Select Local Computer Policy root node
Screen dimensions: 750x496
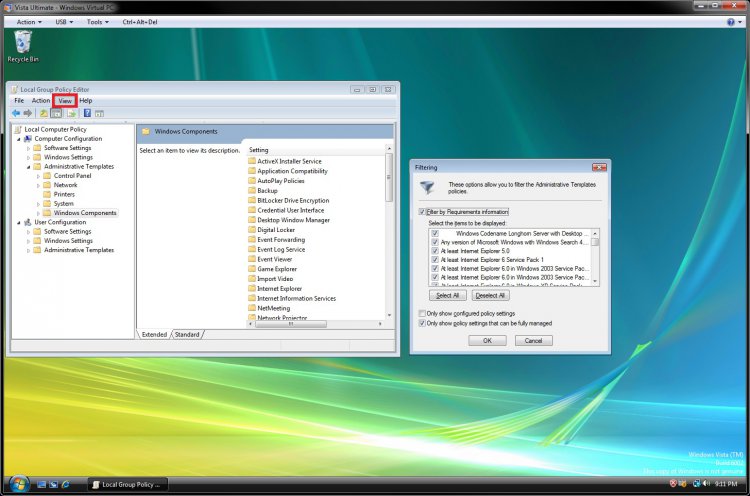pos(55,129)
